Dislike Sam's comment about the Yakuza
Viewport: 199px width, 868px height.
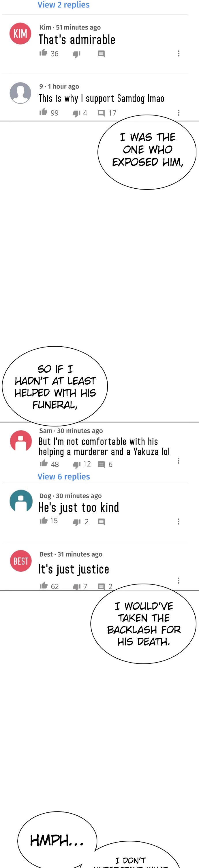coord(77,465)
